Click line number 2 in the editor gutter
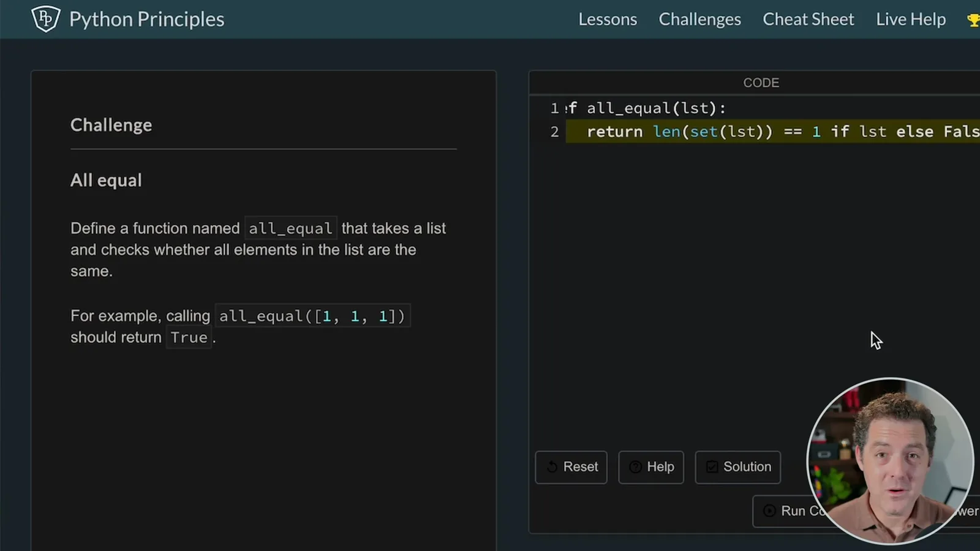This screenshot has height=551, width=980. [x=554, y=132]
